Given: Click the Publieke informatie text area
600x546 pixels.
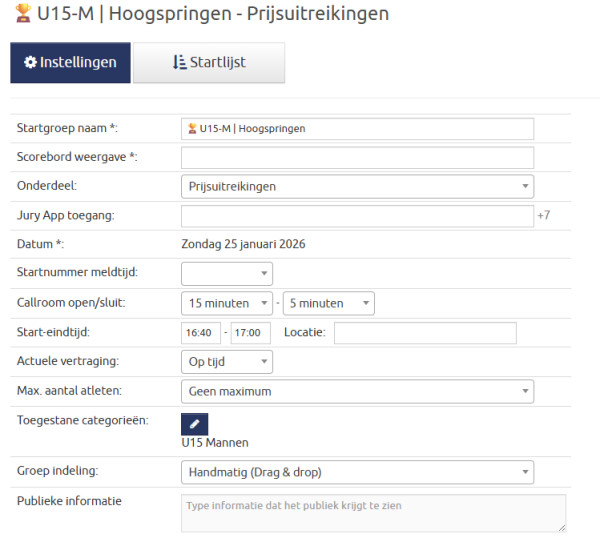Looking at the screenshot, I should [x=373, y=513].
